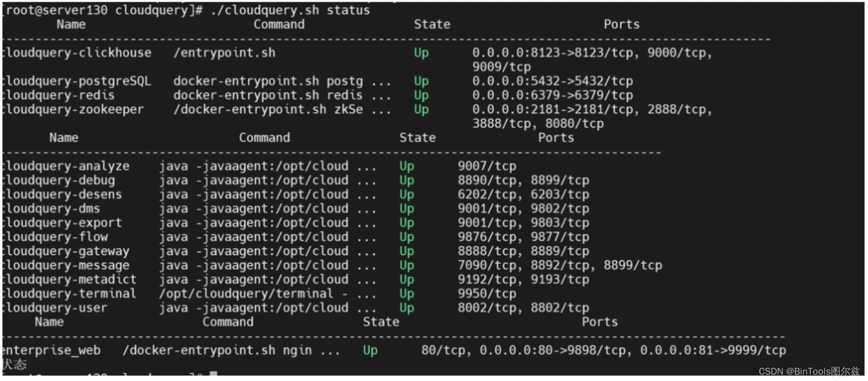
Task: Select the 'cloudquery-clickhouse' container name
Action: tap(77, 53)
